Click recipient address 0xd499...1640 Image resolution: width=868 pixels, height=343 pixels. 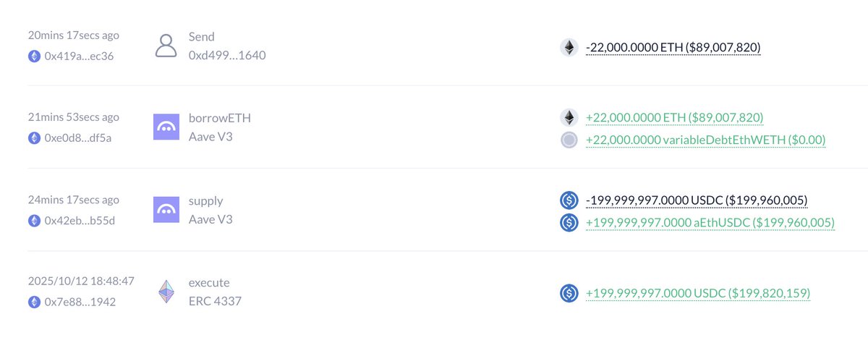[x=227, y=55]
